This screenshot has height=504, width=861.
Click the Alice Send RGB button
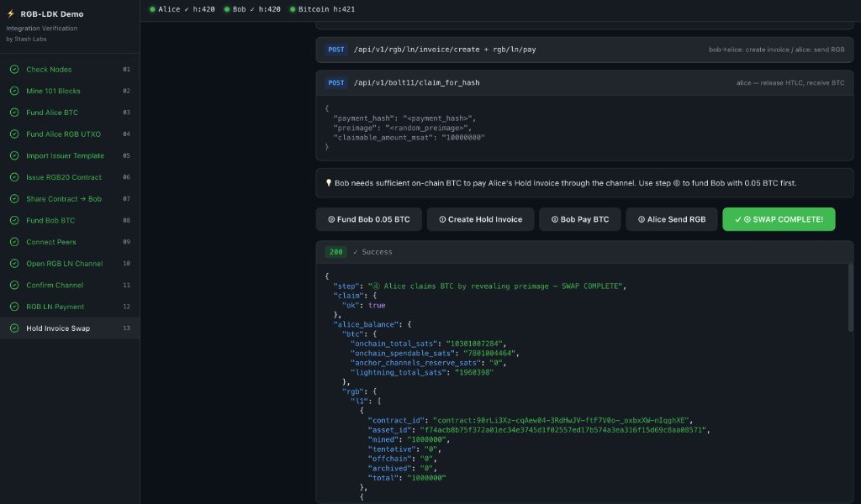pos(672,219)
